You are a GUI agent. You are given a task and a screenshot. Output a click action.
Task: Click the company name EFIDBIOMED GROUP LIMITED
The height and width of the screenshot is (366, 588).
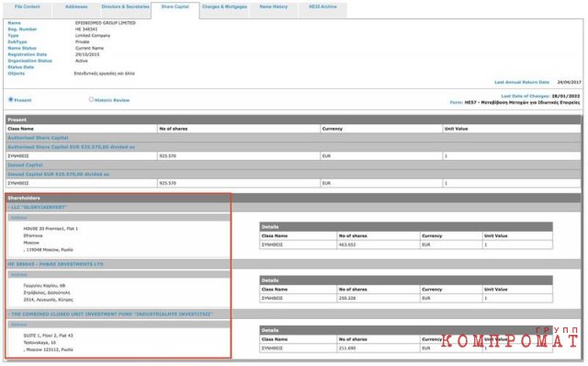(x=106, y=23)
